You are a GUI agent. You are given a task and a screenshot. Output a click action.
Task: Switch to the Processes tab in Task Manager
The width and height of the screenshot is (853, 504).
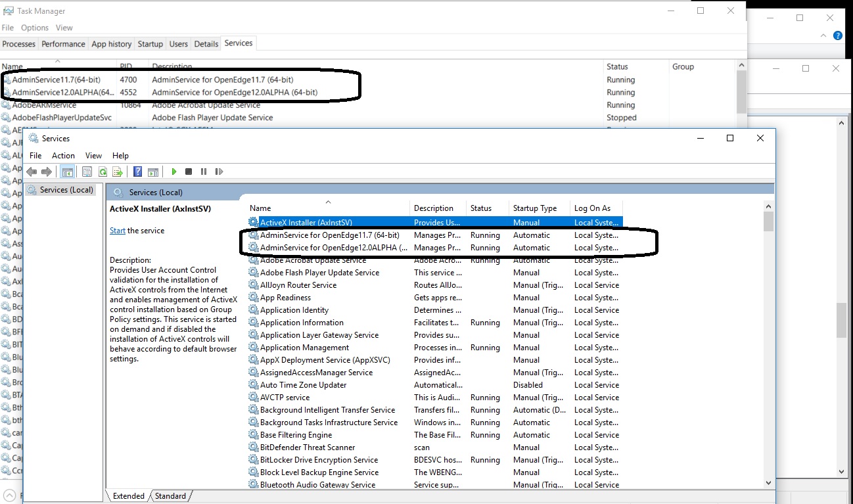(18, 43)
